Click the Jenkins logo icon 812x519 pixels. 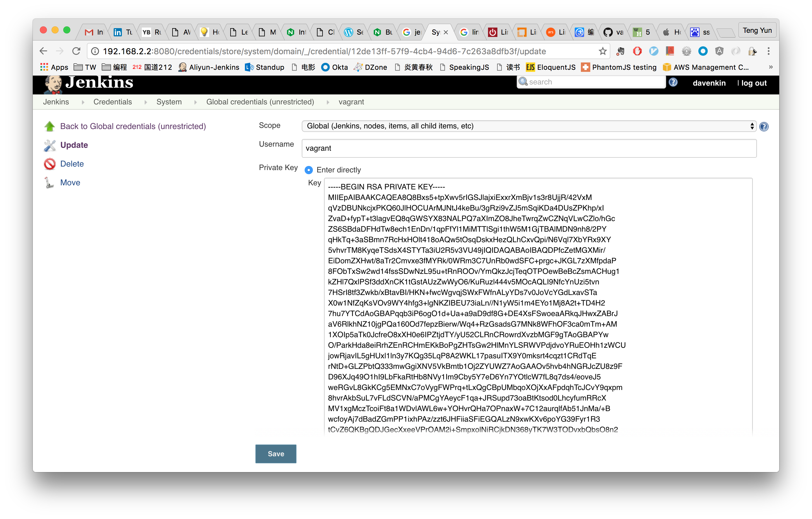coord(54,82)
